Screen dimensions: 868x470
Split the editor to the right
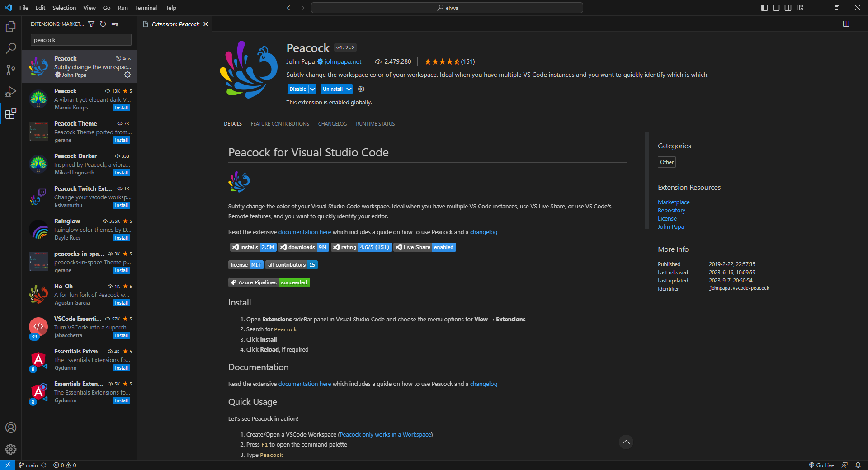click(846, 24)
